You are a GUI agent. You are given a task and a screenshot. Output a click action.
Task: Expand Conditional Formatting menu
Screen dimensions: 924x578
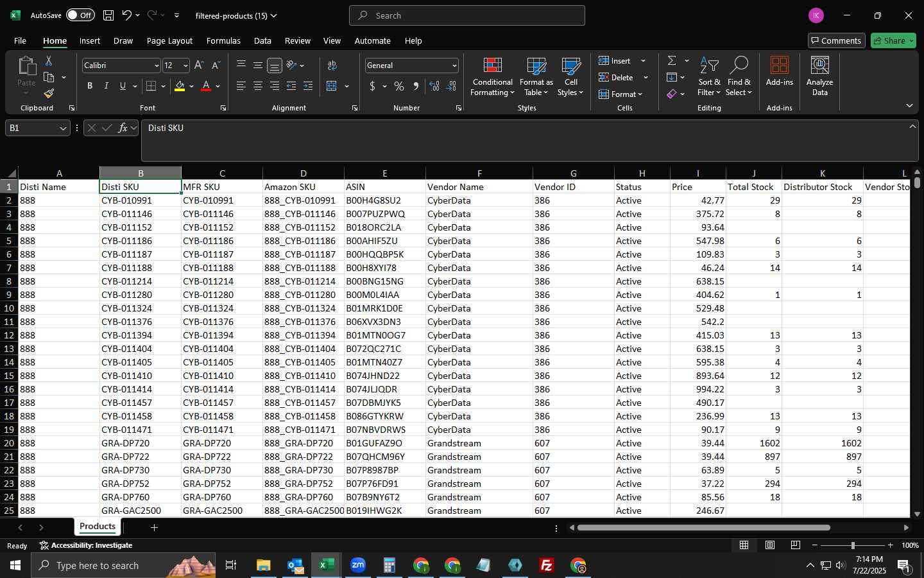492,77
